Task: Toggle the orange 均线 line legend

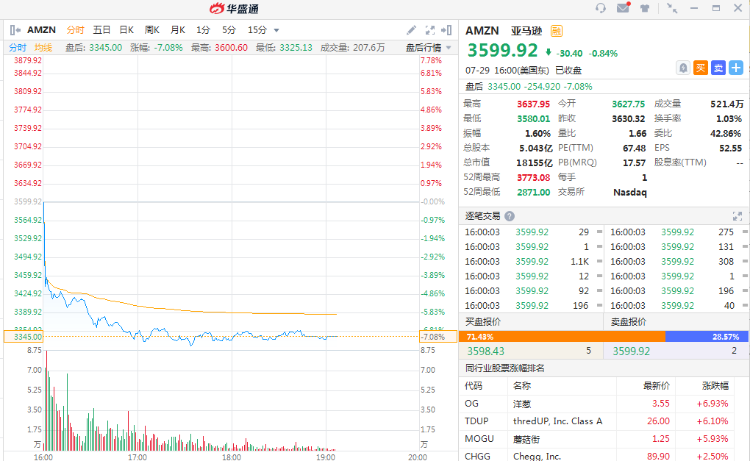Action: click(x=43, y=47)
